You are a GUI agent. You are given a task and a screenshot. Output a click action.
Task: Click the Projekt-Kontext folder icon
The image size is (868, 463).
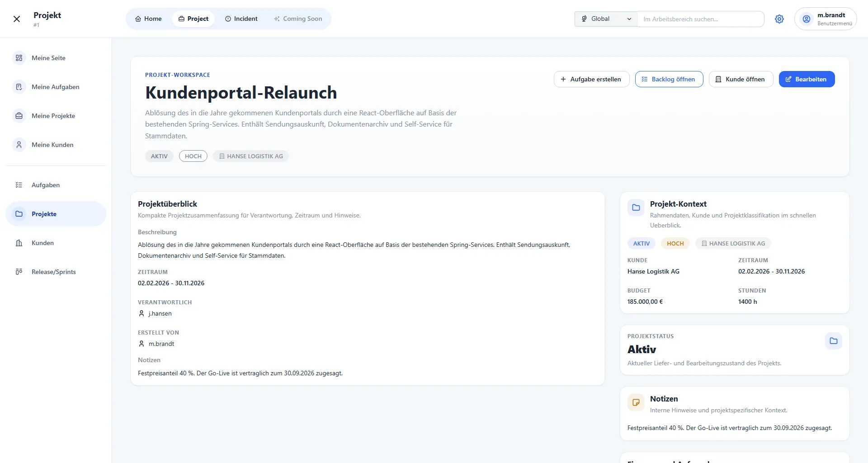point(636,208)
